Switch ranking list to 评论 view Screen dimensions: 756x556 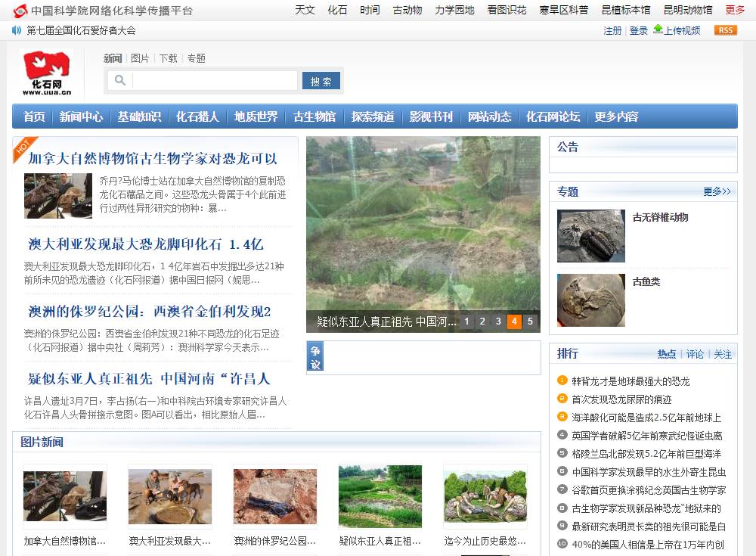pyautogui.click(x=695, y=354)
